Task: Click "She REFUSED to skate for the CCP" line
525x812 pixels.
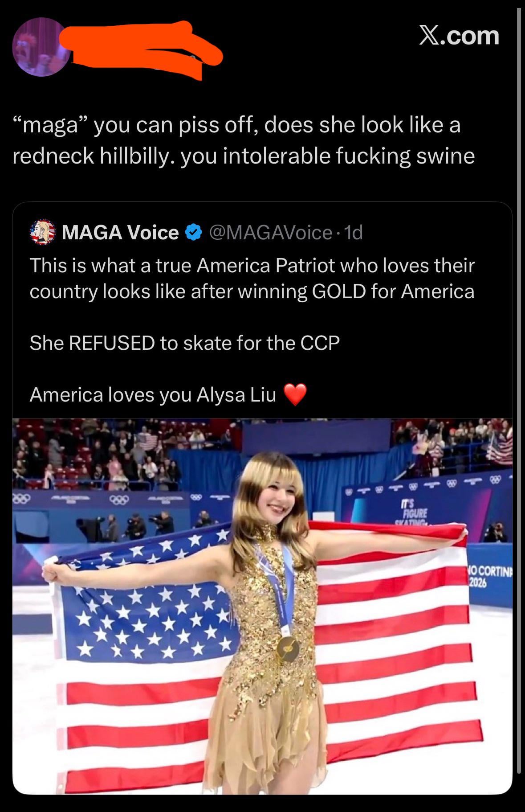Action: pos(184,343)
